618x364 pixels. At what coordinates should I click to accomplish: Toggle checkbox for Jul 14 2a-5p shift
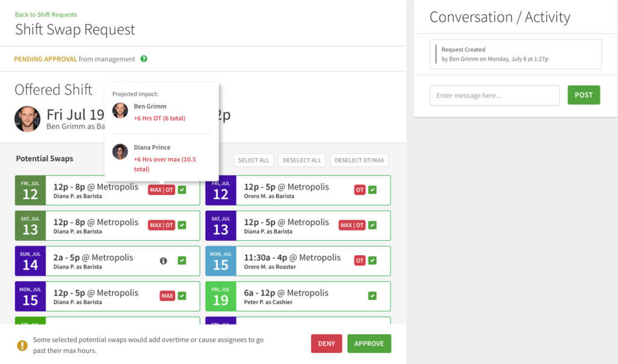tap(182, 261)
